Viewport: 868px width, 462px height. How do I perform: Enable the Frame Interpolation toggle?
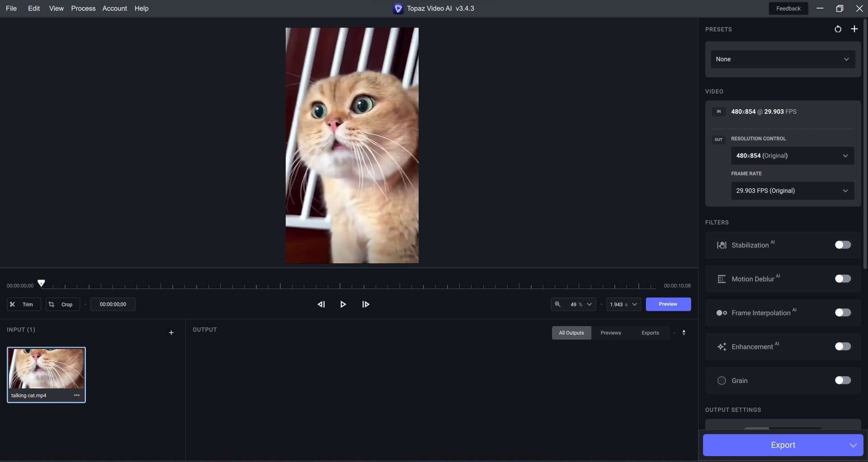[843, 313]
